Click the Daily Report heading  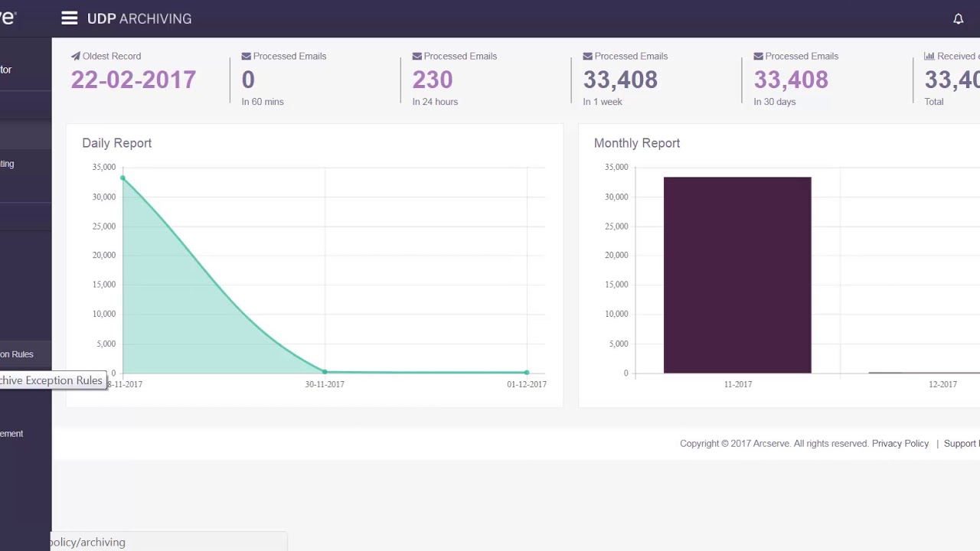click(117, 143)
